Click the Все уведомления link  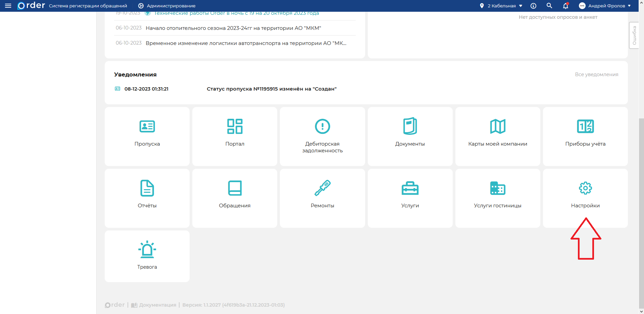tap(596, 74)
